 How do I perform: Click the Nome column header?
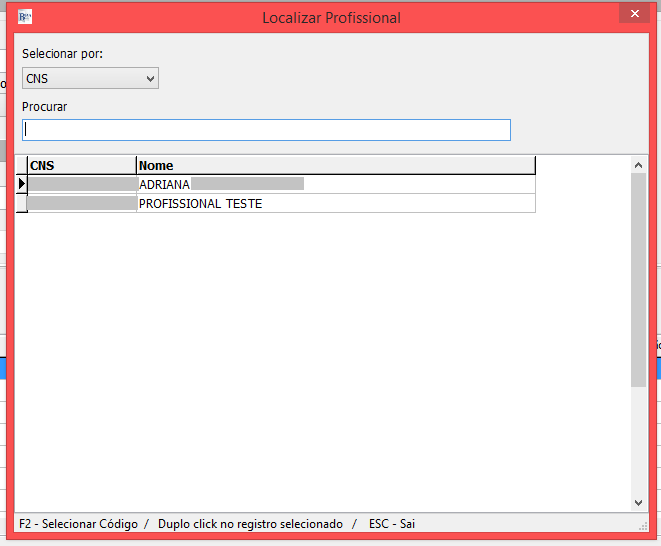(335, 165)
